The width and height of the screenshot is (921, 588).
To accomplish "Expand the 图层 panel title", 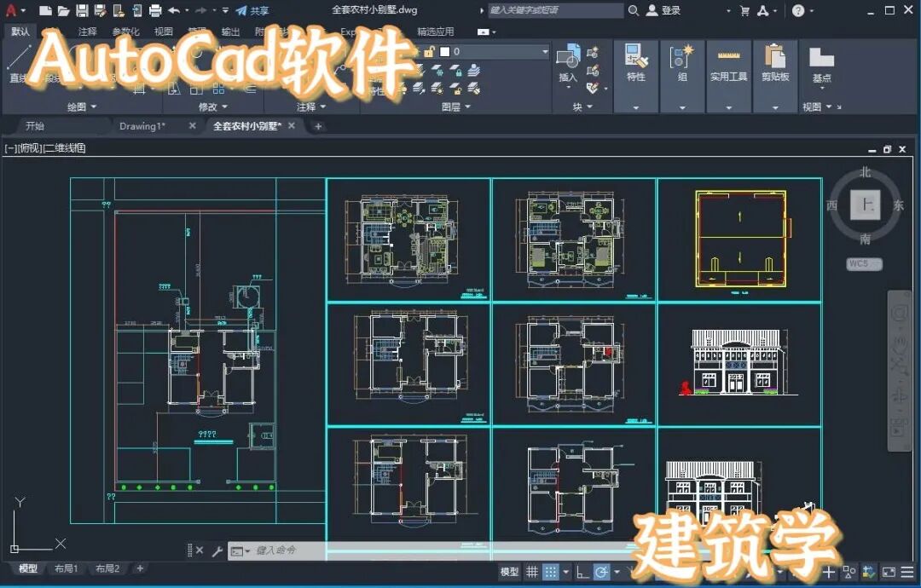I will (455, 107).
